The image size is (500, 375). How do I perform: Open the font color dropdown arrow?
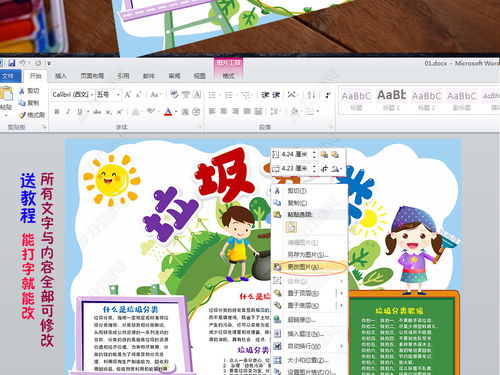tap(176, 112)
